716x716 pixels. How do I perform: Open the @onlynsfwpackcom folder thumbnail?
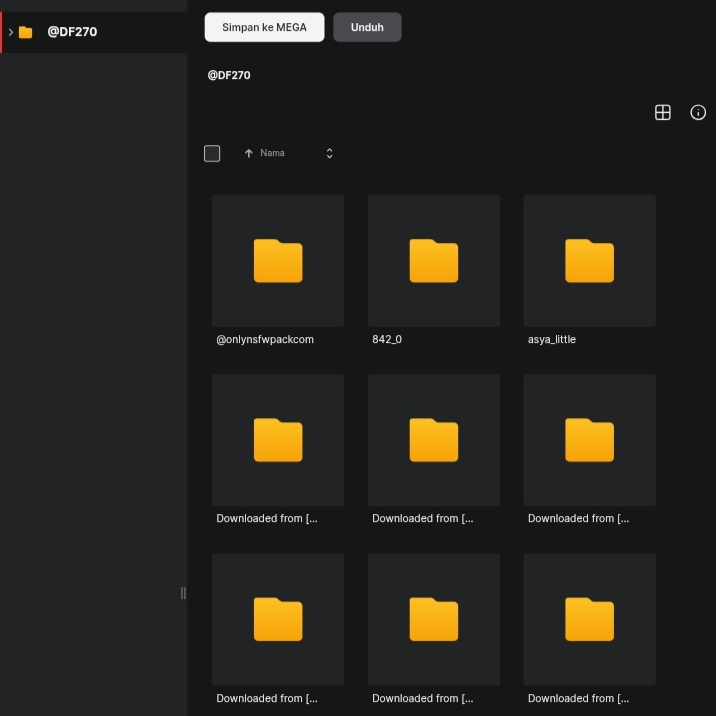[278, 261]
